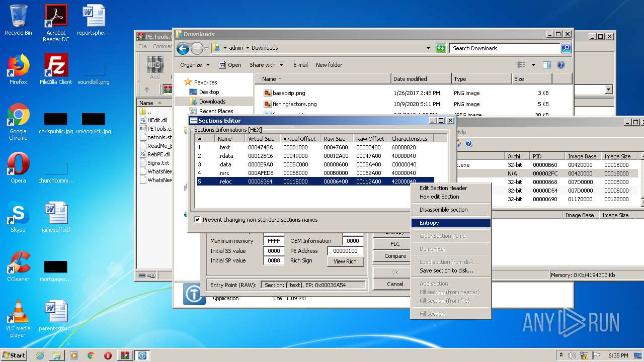Sort by Date modified column
Viewport: 644px width, 362px height.
(x=421, y=79)
